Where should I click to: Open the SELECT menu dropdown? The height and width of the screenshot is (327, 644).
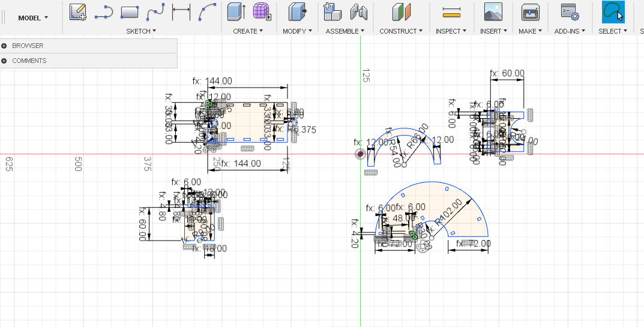[x=613, y=31]
